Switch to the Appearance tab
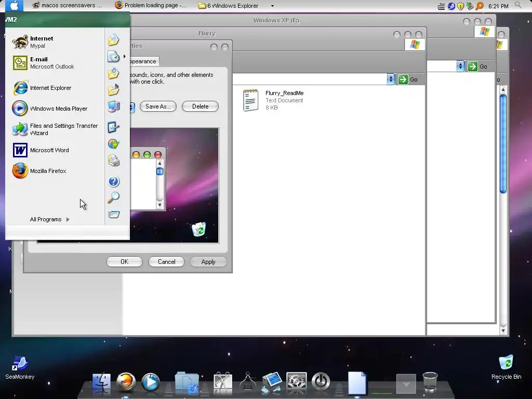532x399 pixels. 143,61
